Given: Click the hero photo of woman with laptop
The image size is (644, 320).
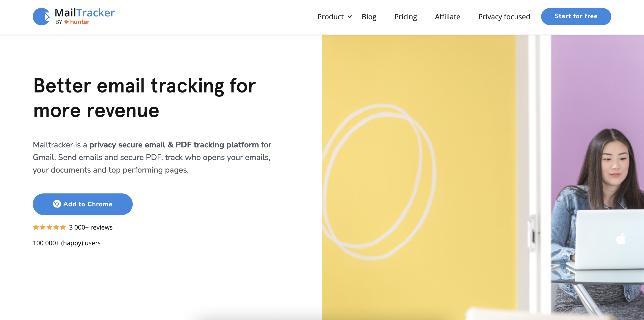Looking at the screenshot, I should click(x=483, y=177).
